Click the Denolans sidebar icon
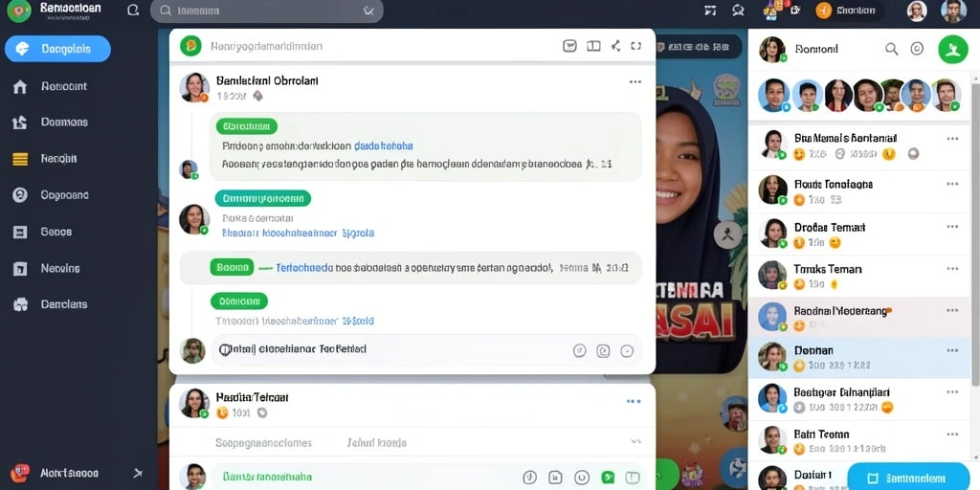Viewport: 980px width, 490px height. click(x=20, y=305)
